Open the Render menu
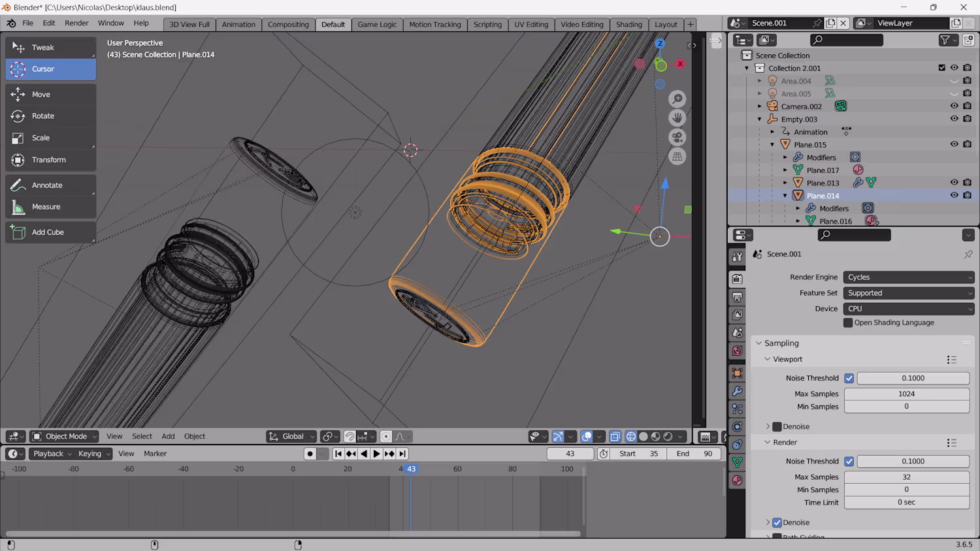Viewport: 980px width, 551px height. tap(76, 23)
